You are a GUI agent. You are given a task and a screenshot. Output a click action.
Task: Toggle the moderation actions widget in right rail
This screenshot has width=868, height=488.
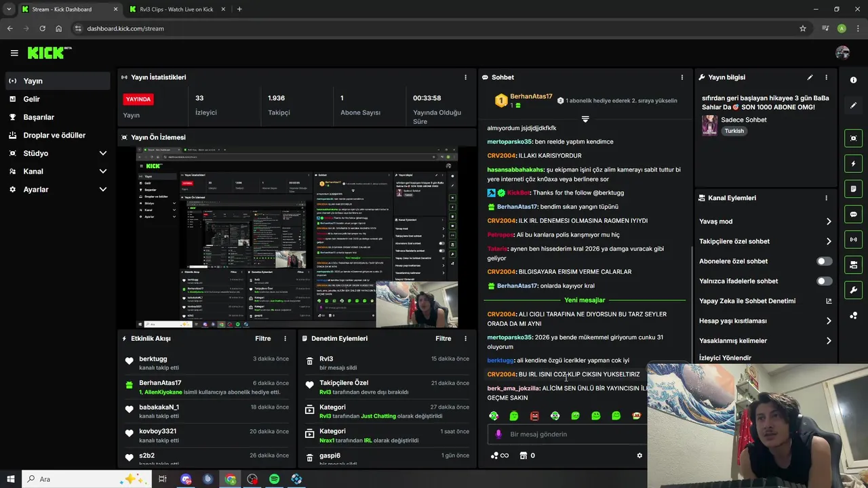point(853,264)
